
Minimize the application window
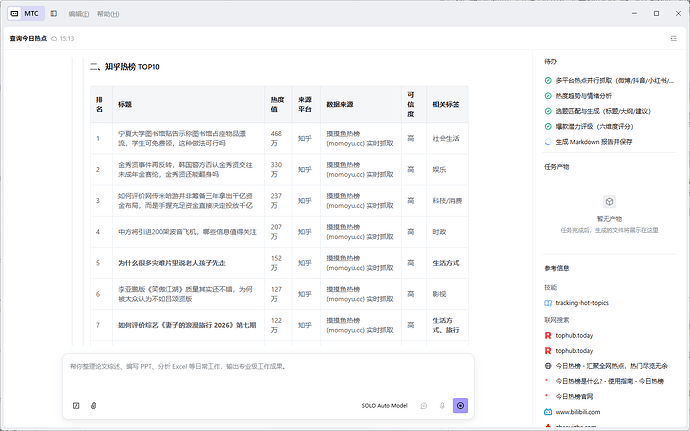click(x=634, y=14)
